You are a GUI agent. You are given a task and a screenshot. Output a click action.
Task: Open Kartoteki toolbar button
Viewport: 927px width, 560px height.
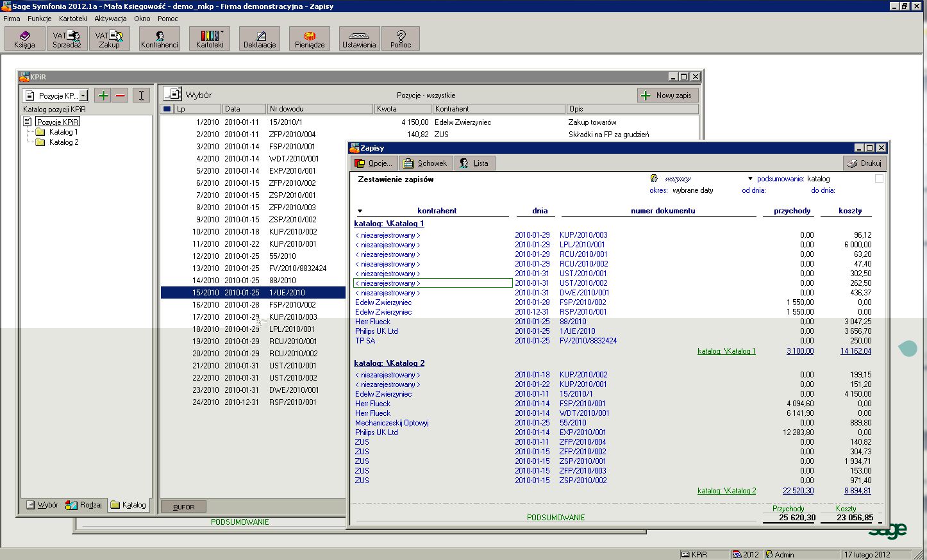[x=210, y=38]
